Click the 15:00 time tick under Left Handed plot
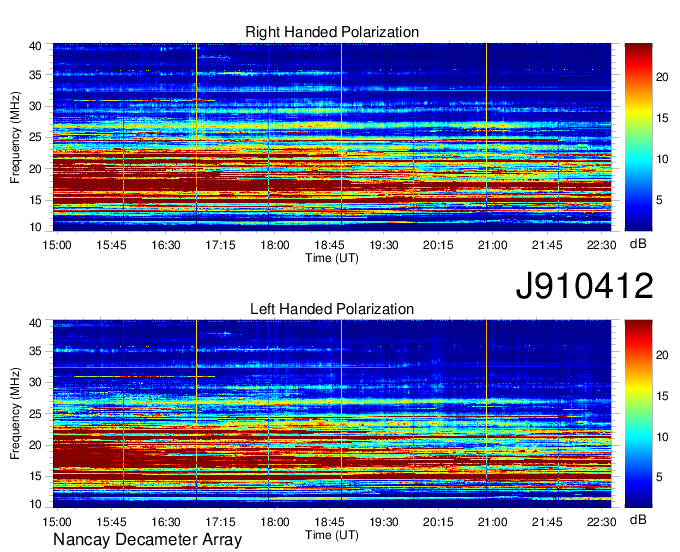Viewport: 680px width, 552px height. [57, 522]
